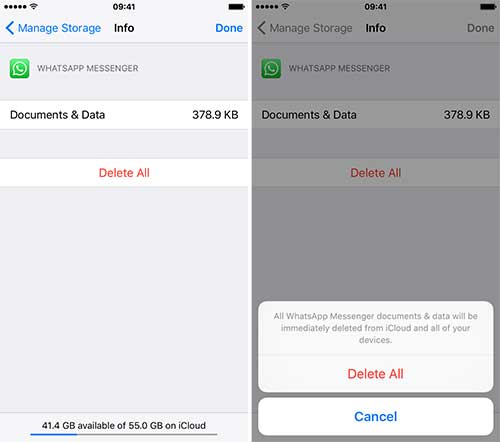Tap the action sheet warning message text
Image resolution: width=500 pixels, height=442 pixels.
click(x=375, y=328)
